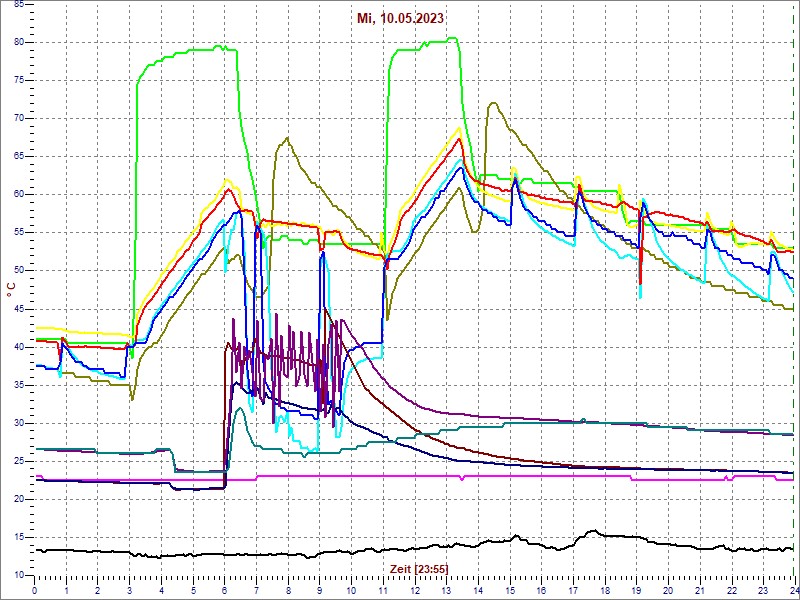
Task: Click the 65 tick on the temperature axis
Action: point(18,157)
